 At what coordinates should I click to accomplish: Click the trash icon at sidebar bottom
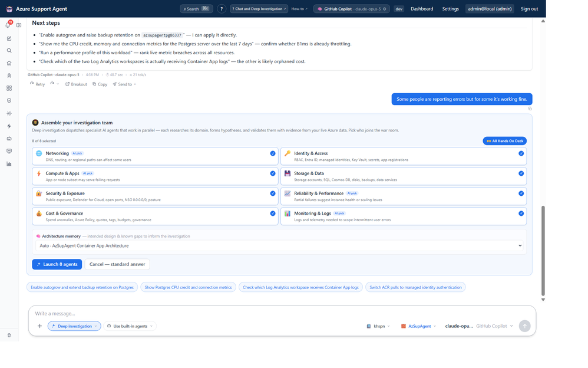9,336
